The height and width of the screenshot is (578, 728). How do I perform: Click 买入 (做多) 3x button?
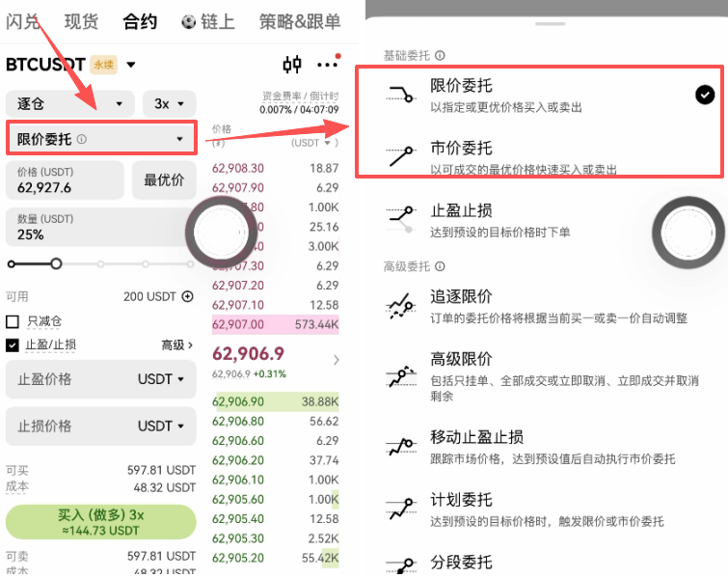click(100, 522)
